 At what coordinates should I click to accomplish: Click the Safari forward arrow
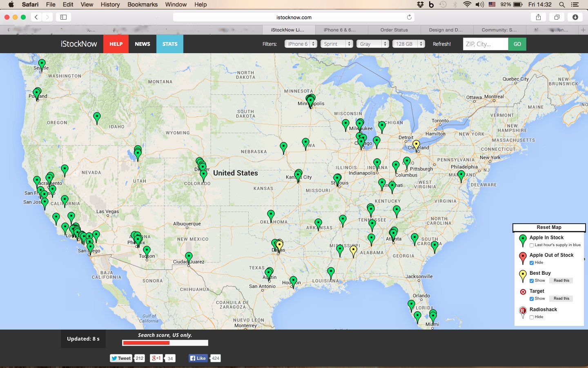(47, 17)
